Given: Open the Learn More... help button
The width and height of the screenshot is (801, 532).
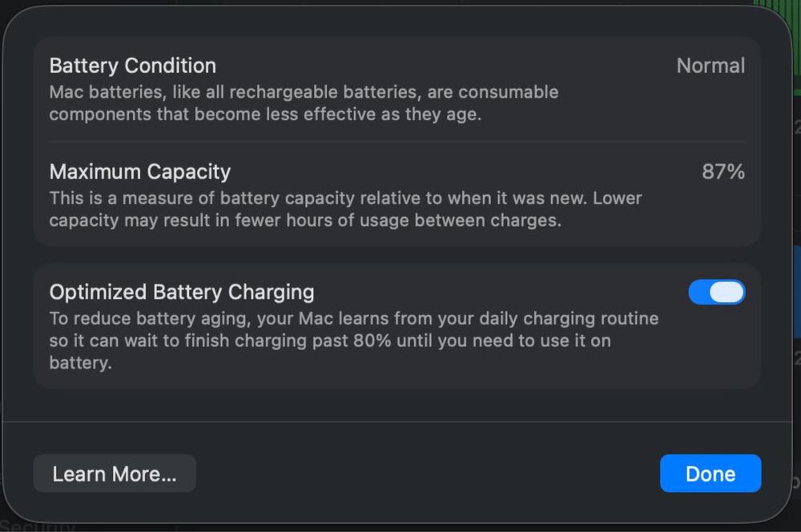Looking at the screenshot, I should click(x=115, y=474).
